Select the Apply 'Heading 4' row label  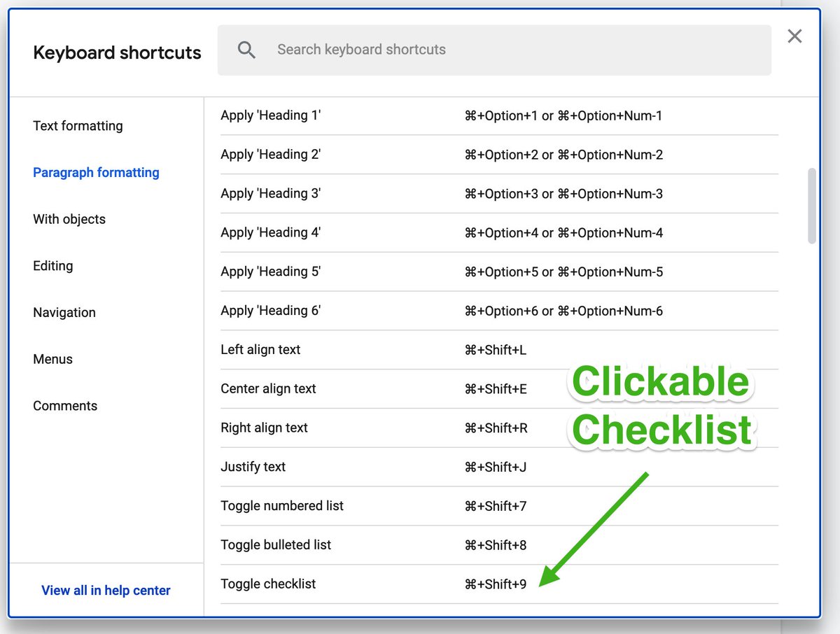[270, 233]
